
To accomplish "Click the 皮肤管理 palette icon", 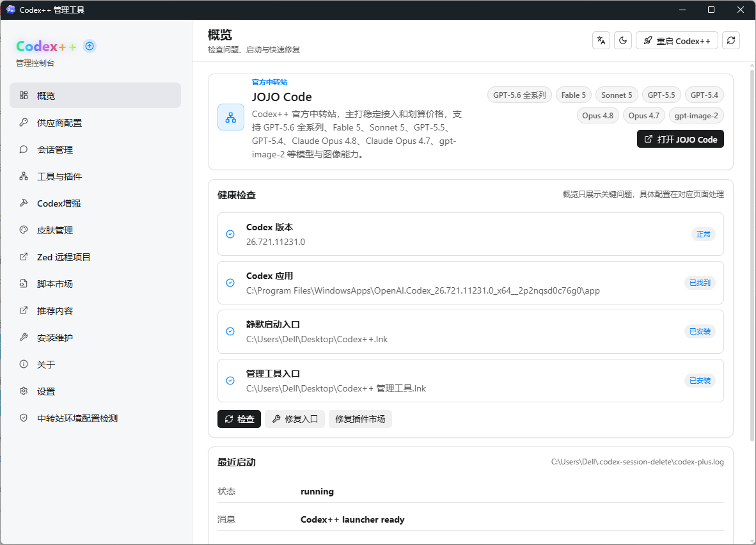I will tap(24, 230).
